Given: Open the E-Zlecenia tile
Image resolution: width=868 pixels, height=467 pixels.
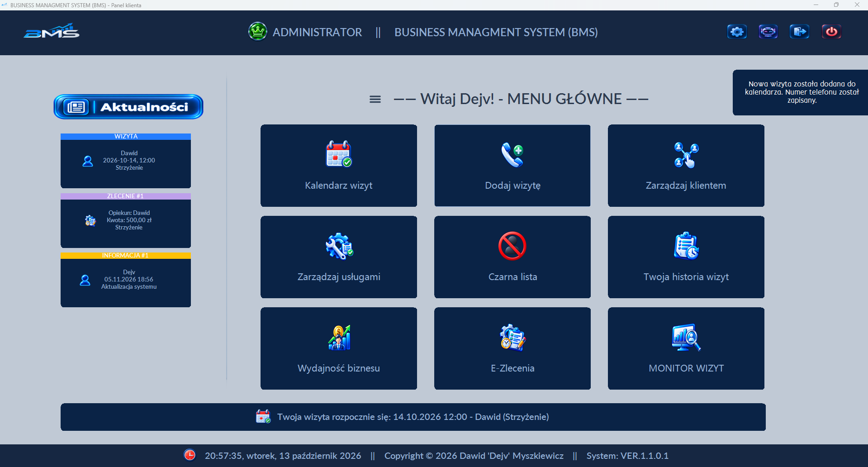Looking at the screenshot, I should coord(512,348).
